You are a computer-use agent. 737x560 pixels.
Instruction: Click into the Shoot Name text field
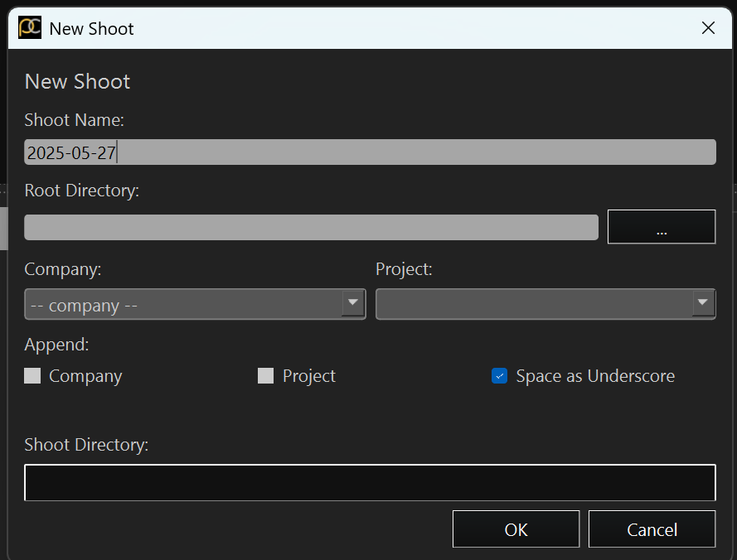(370, 152)
